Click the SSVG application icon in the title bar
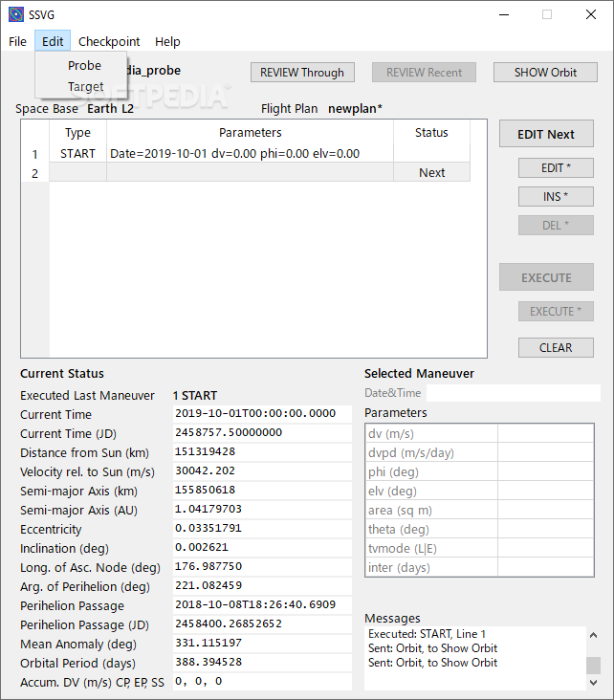This screenshot has height=700, width=614. pyautogui.click(x=16, y=14)
